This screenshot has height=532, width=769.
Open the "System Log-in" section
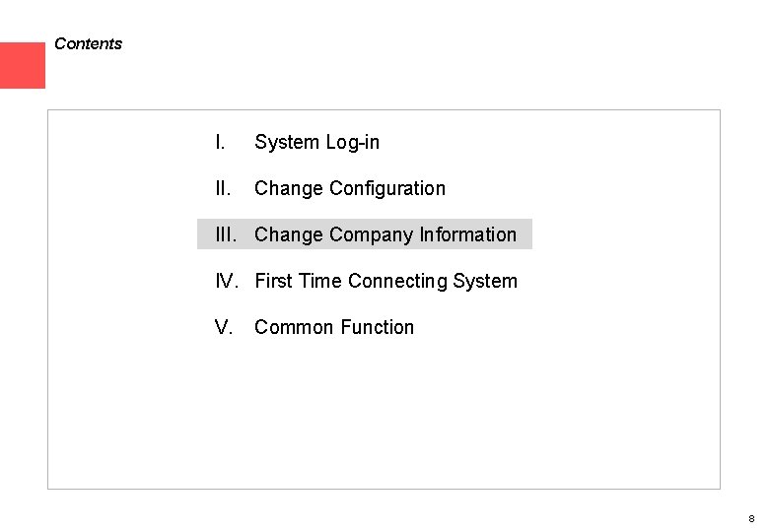click(x=316, y=143)
